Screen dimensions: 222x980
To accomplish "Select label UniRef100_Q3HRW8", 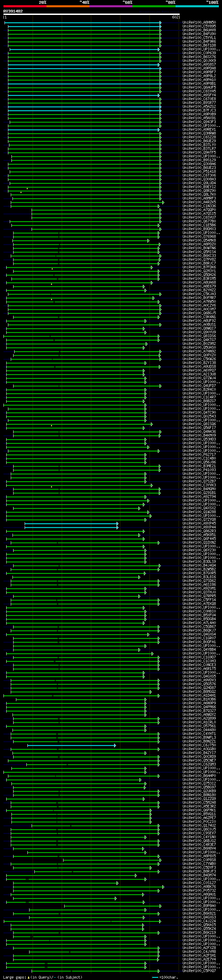I will (199, 133).
